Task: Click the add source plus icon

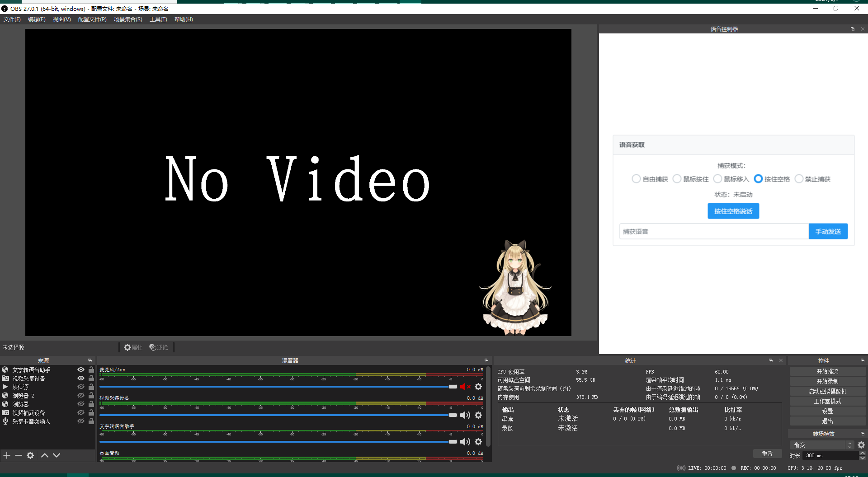Action: click(x=7, y=455)
